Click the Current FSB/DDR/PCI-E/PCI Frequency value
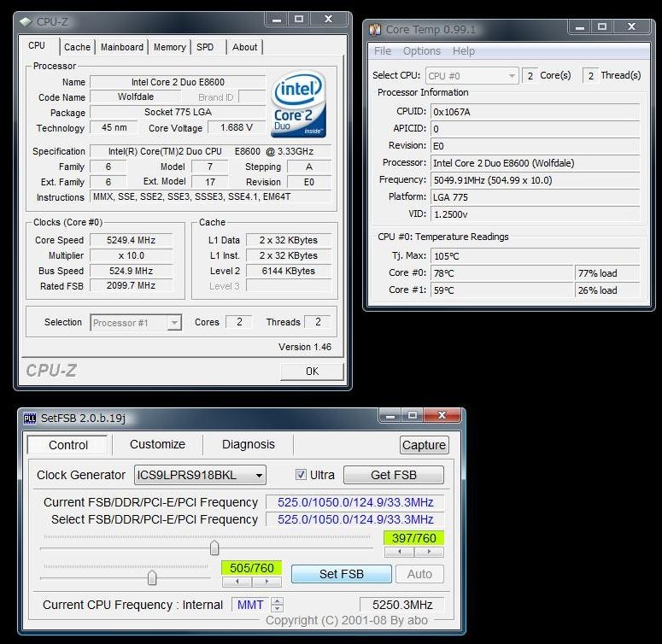This screenshot has width=662, height=644. tap(355, 502)
